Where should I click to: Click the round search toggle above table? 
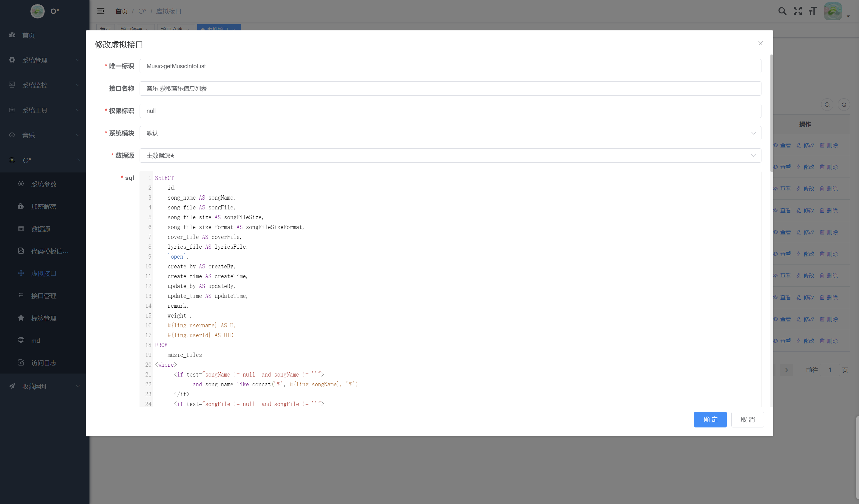827,105
